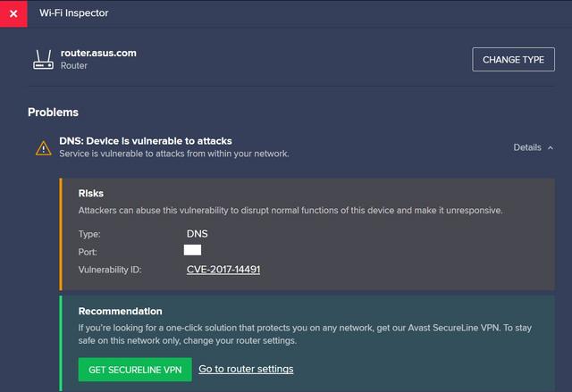Click the Port value box
This screenshot has height=392, width=572.
[x=192, y=250]
